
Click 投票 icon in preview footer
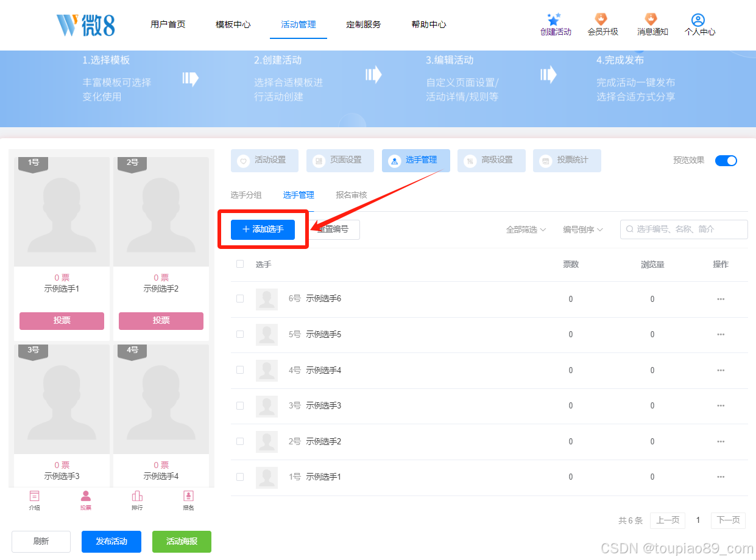(x=86, y=495)
